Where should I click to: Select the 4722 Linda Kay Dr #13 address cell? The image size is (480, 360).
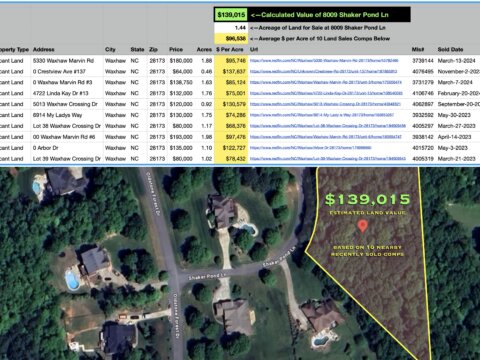61,93
